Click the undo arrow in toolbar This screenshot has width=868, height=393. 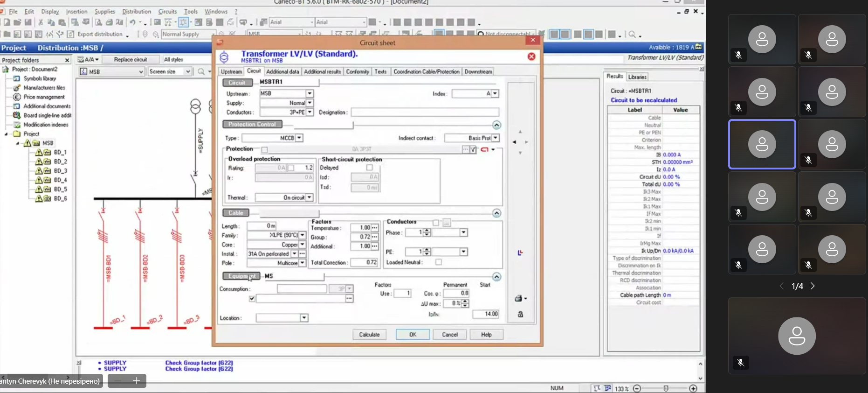pos(133,22)
